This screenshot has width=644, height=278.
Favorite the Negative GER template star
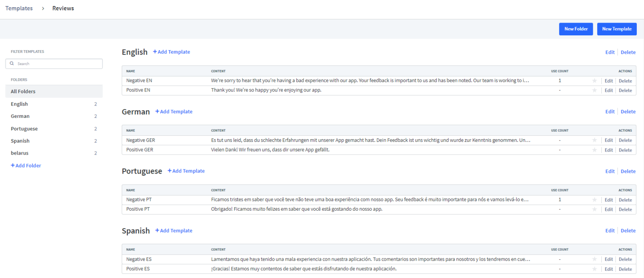[594, 140]
